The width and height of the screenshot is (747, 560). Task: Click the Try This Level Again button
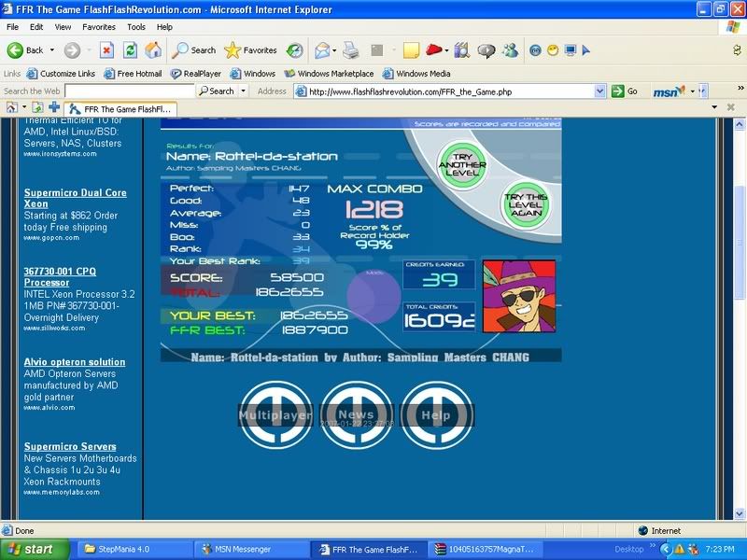click(x=526, y=204)
